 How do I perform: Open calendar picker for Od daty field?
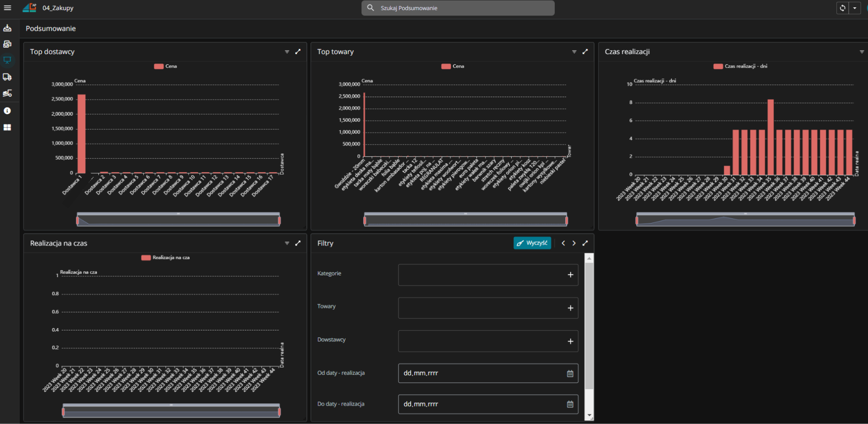(570, 374)
